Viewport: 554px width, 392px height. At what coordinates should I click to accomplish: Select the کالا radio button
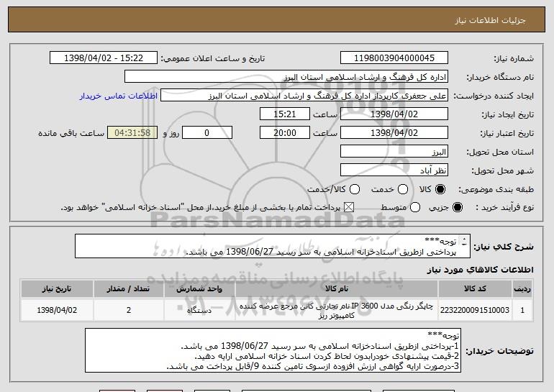[x=440, y=189]
